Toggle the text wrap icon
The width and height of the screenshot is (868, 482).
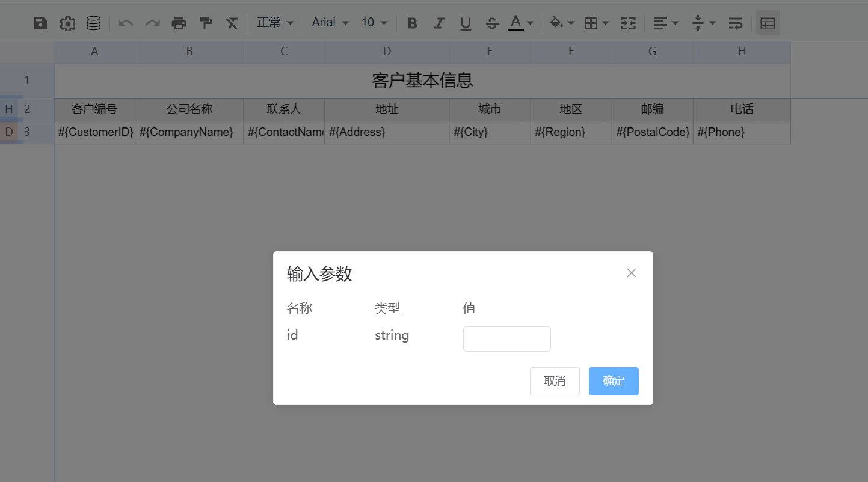tap(735, 23)
